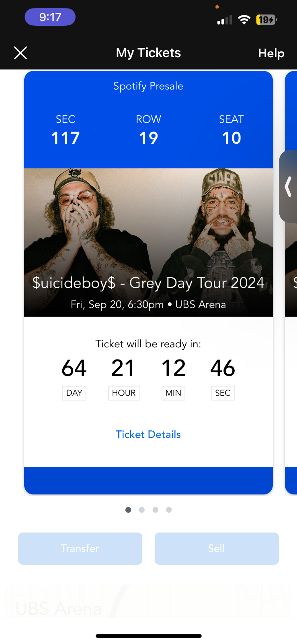Tap the Transfer button
Image resolution: width=297 pixels, height=644 pixels.
pyautogui.click(x=80, y=548)
